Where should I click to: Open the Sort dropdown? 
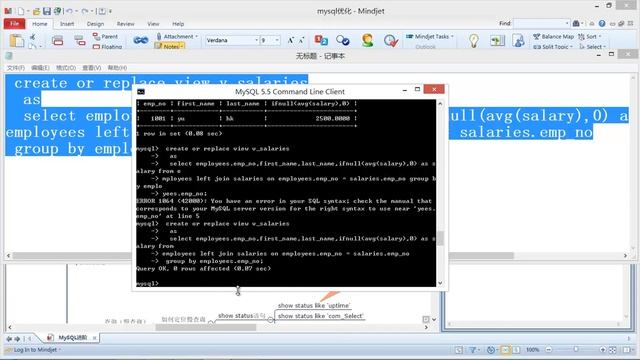589,36
